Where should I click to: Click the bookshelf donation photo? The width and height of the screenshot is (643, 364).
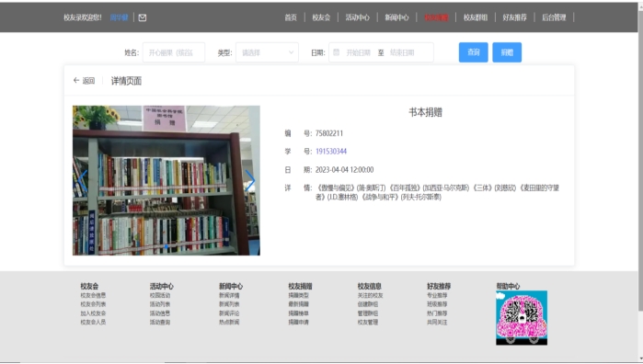(166, 180)
